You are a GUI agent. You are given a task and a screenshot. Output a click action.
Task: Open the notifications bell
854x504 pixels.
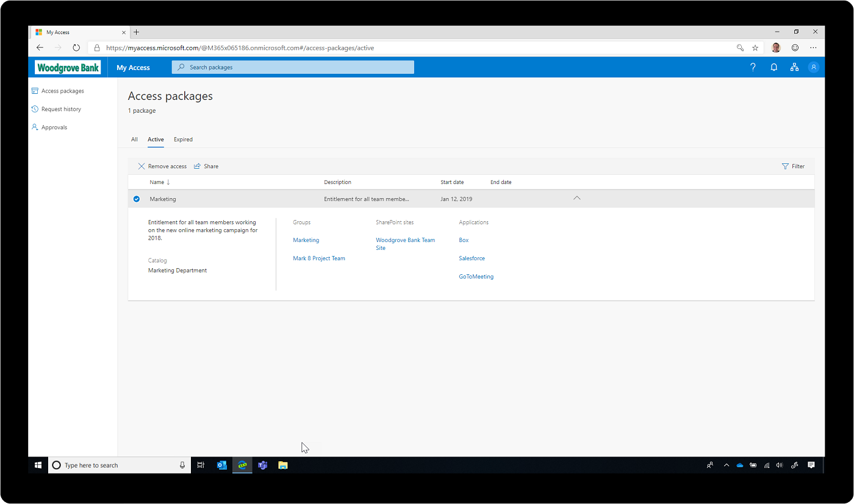773,67
